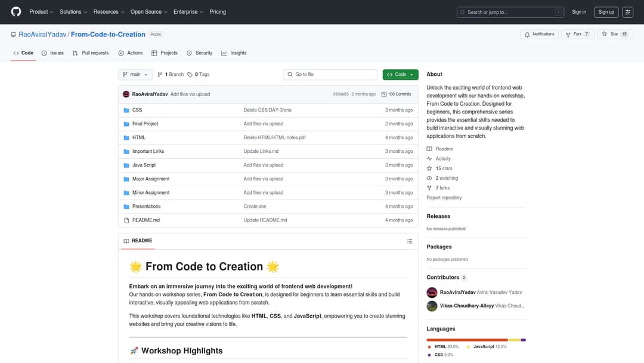
Task: Expand the Solutions menu
Action: coord(73,12)
